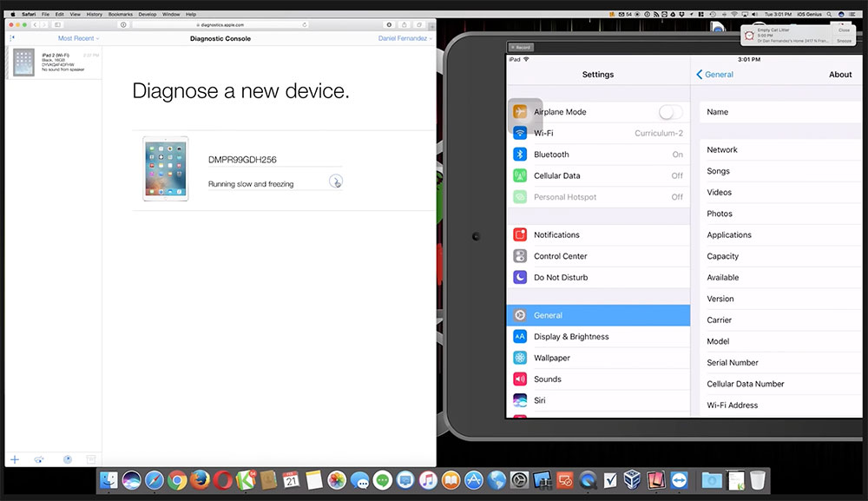Open iTunes from the Dock
The image size is (868, 501).
[428, 480]
